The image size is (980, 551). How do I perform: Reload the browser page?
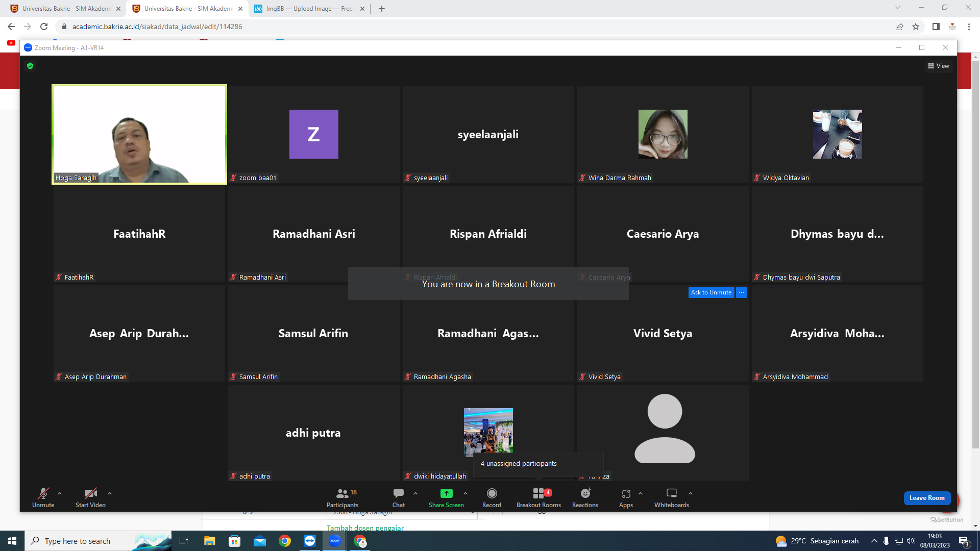tap(44, 27)
